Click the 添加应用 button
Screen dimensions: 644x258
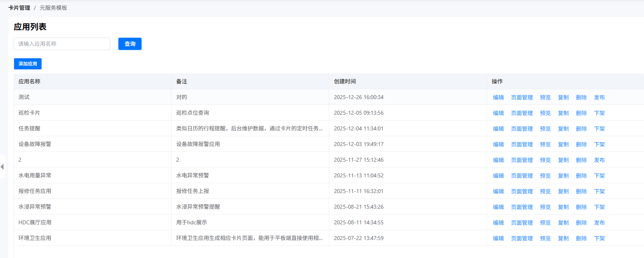28,64
